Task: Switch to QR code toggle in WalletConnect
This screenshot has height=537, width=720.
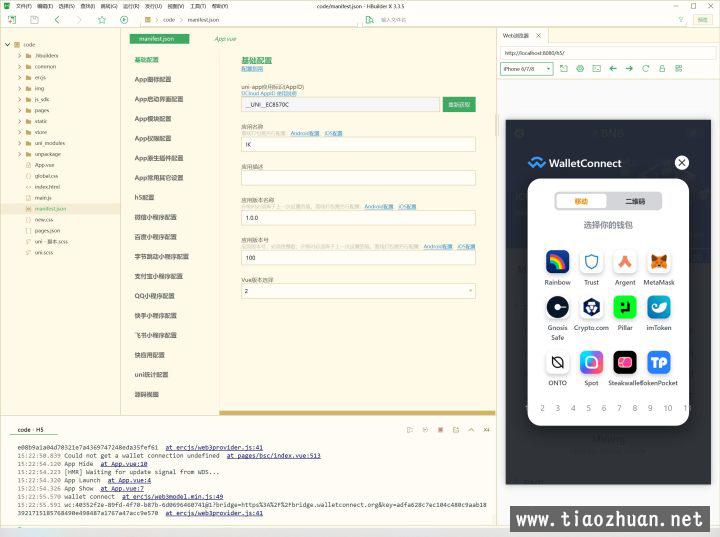Action: click(x=635, y=201)
